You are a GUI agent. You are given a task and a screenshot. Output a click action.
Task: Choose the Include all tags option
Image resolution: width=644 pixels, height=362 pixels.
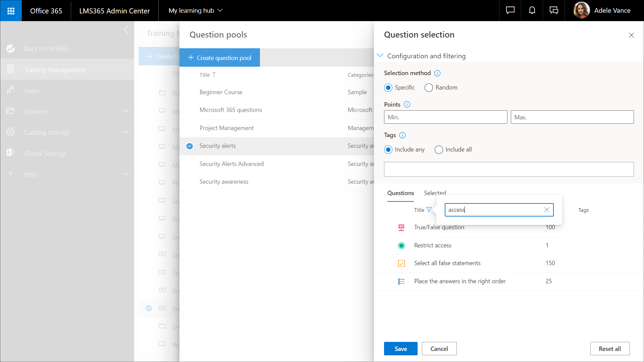[439, 150]
